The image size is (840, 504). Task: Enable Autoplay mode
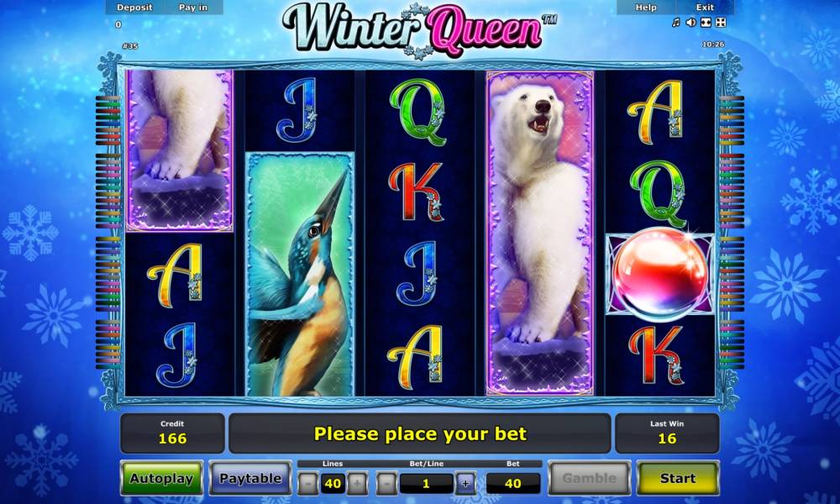click(162, 478)
